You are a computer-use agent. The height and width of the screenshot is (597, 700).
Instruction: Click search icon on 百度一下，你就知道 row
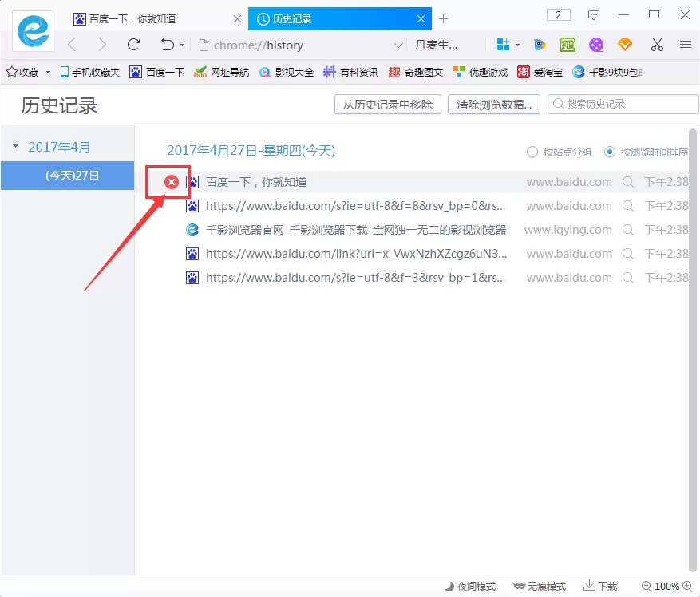pos(627,182)
